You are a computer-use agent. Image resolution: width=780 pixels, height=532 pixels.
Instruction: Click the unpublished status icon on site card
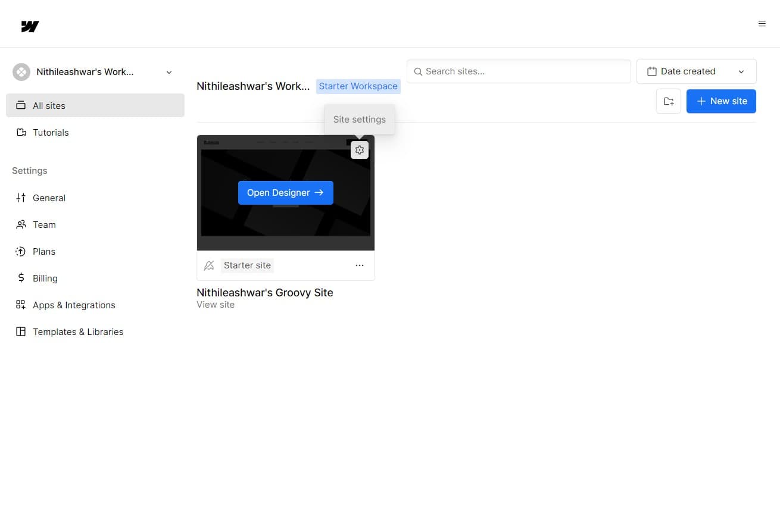pos(209,265)
